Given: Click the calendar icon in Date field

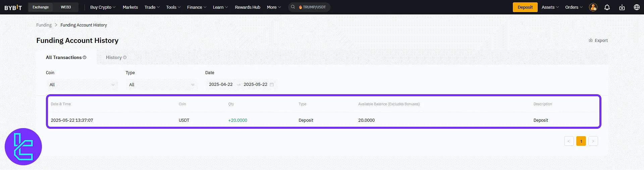Looking at the screenshot, I should coord(272,84).
